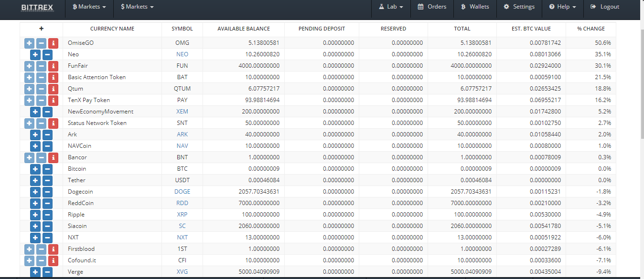Click the withdraw minus icon for Siacoin
Screen dimensions: 644x279
click(x=47, y=226)
